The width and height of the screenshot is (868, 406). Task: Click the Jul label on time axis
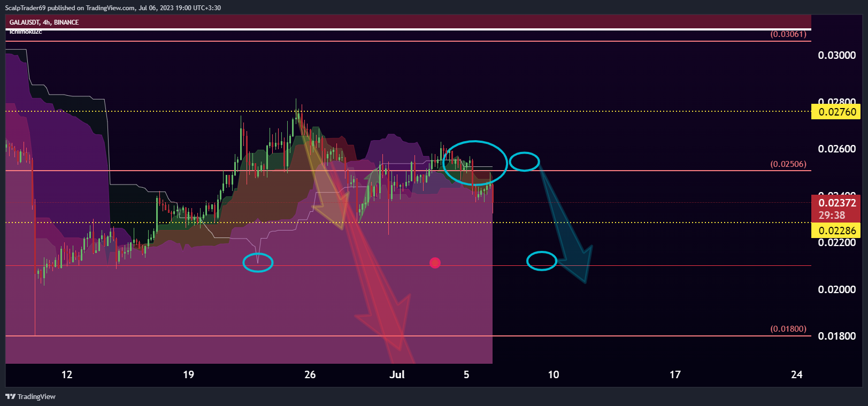tap(397, 374)
